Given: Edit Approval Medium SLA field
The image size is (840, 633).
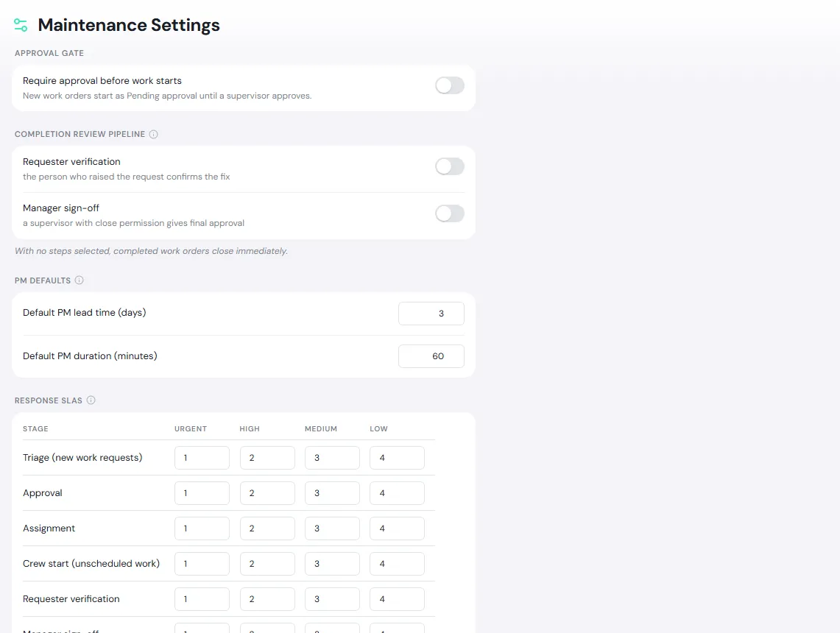Looking at the screenshot, I should [332, 493].
